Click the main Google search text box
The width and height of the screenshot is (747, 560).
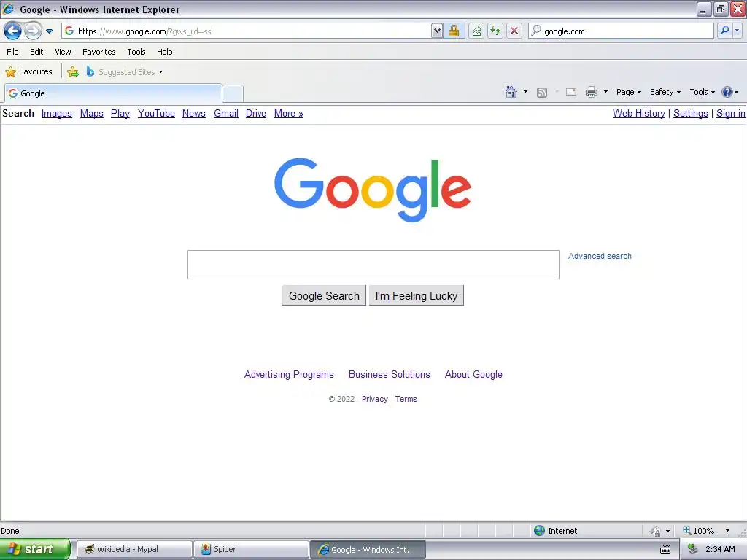click(x=373, y=265)
